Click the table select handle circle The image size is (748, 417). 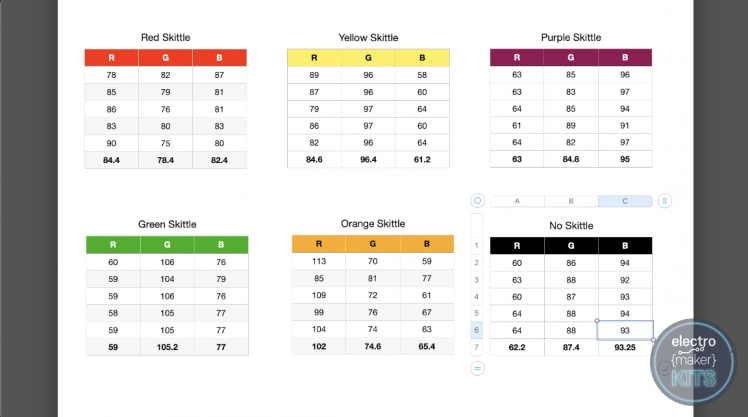(x=477, y=200)
